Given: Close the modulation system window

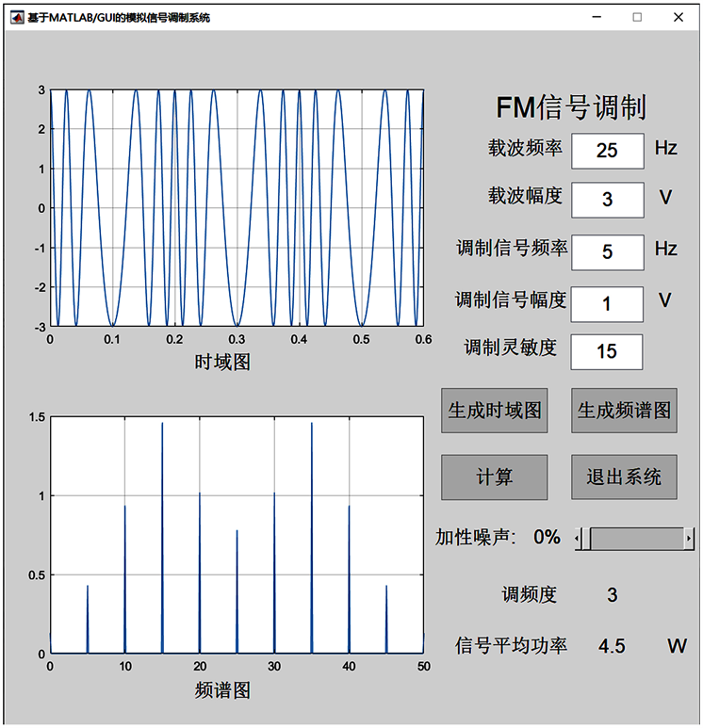Looking at the screenshot, I should pyautogui.click(x=678, y=16).
